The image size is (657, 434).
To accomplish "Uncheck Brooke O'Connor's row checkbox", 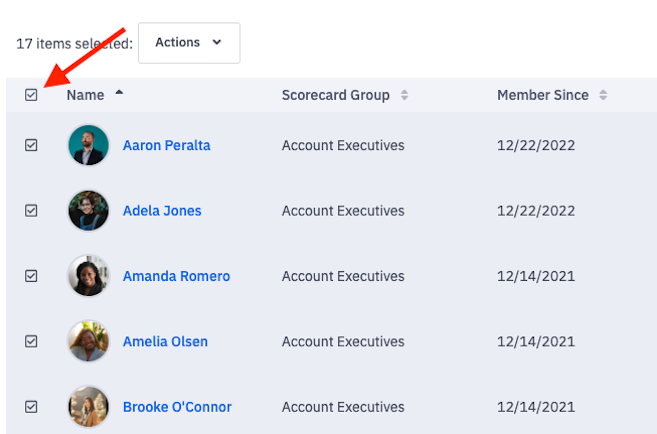I will coord(31,407).
